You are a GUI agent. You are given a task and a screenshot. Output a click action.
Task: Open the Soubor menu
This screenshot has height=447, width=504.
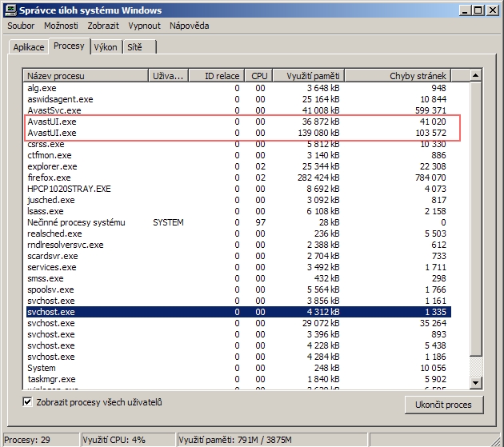21,26
